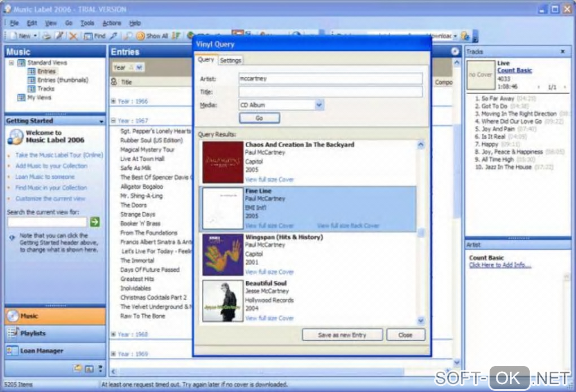Screen dimensions: 576x392
Task: Click Close button in Vinyl Query
Action: 405,335
